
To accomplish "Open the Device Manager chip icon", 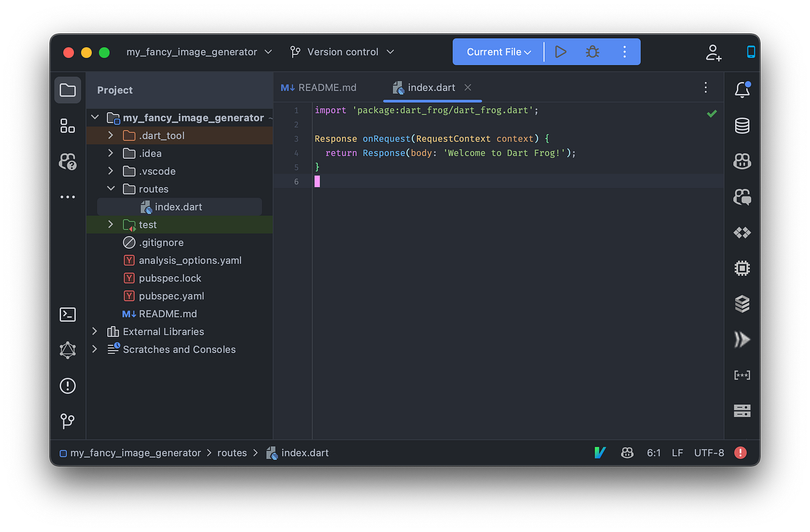I will [742, 268].
